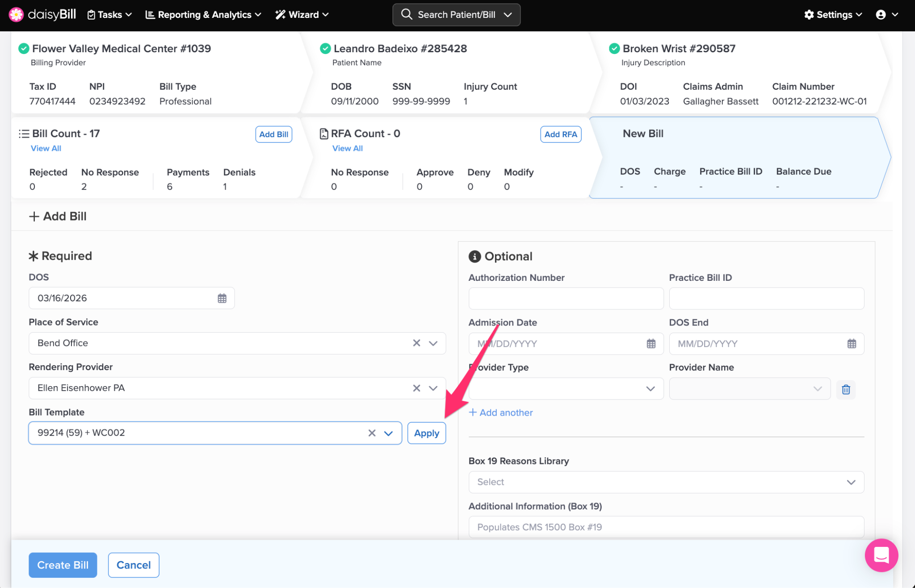Delete provider row with trash icon
This screenshot has width=915, height=588.
tap(846, 389)
